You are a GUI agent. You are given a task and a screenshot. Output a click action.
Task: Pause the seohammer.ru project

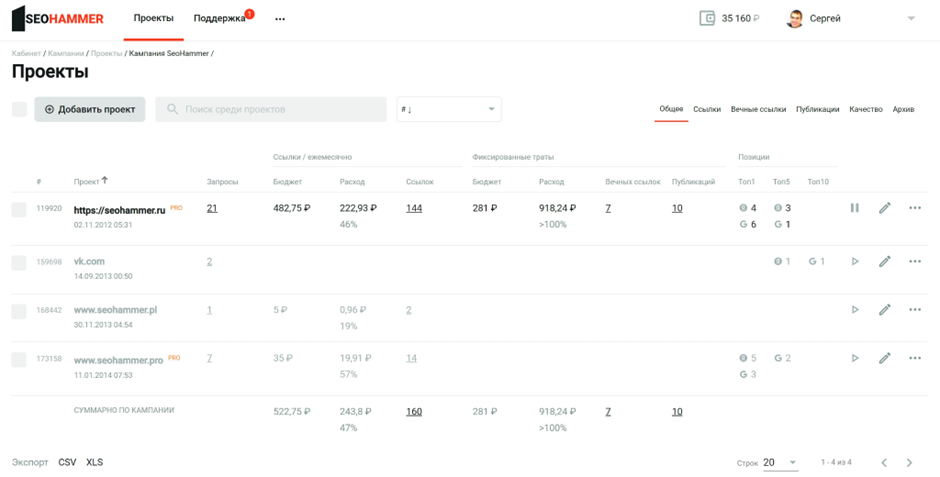tap(854, 208)
